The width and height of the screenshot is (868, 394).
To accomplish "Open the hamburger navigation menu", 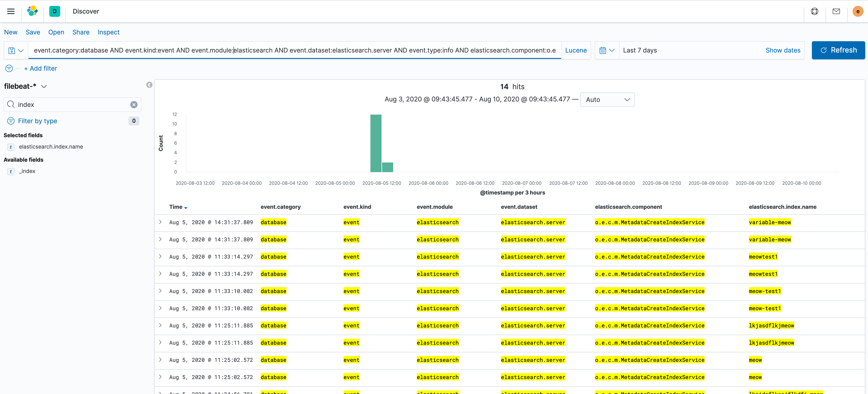I will [x=11, y=11].
